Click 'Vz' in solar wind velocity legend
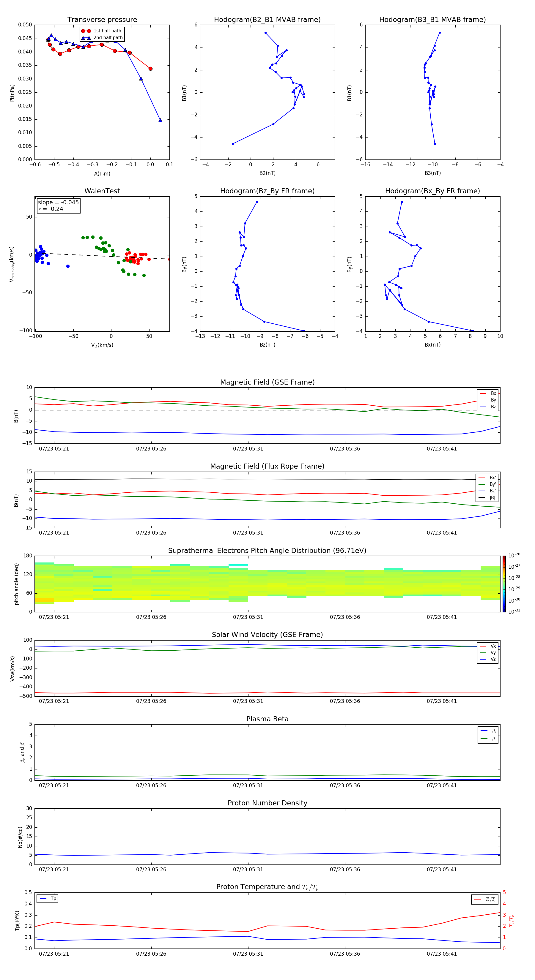This screenshot has width=535, height=980. coord(493,659)
